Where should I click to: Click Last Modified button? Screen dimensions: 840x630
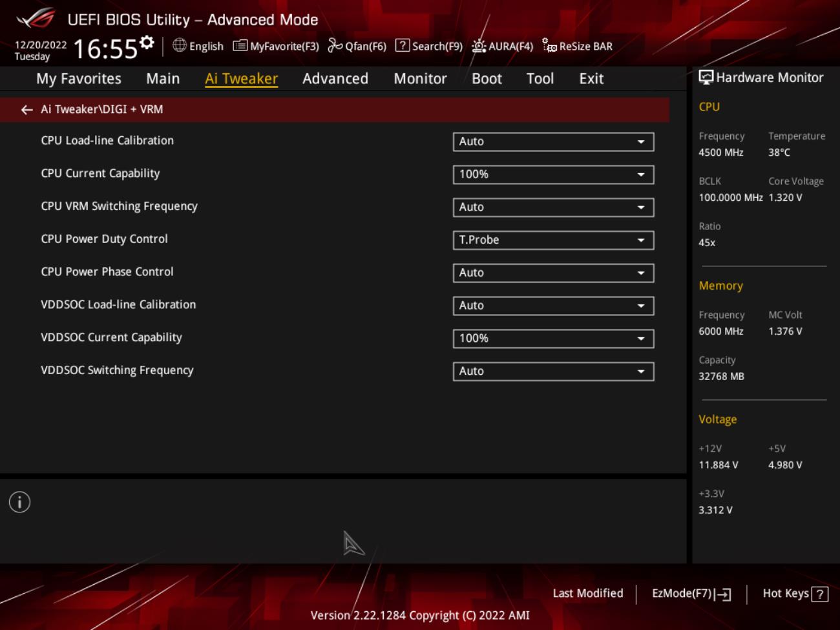point(588,593)
